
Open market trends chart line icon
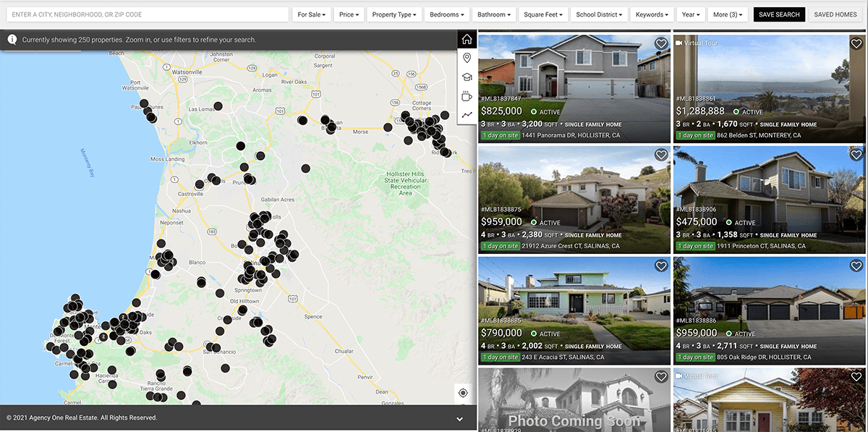click(467, 115)
